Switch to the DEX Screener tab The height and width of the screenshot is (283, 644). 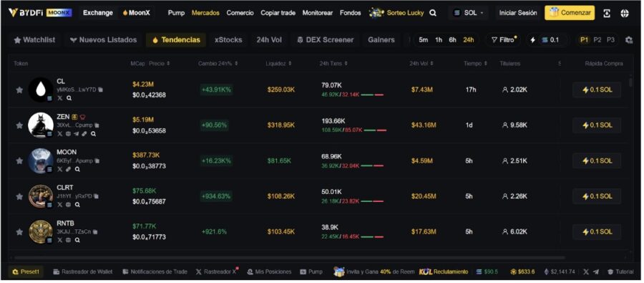[x=326, y=40]
